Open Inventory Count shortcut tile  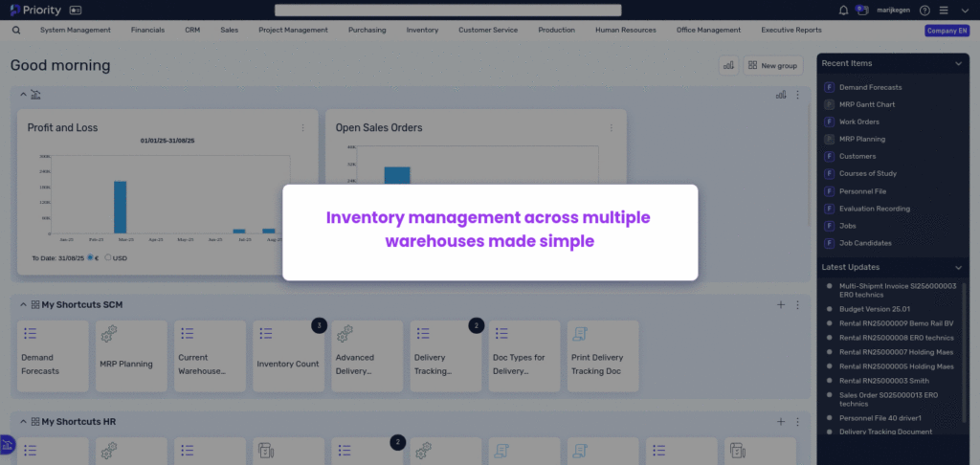point(289,356)
